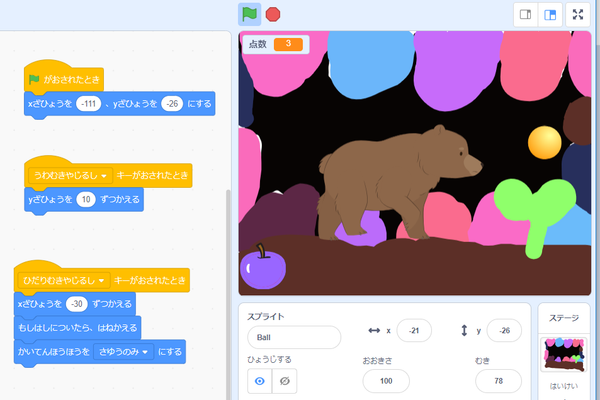600x400 pixels.
Task: Edit the -111 x value in block
Action: pos(88,104)
